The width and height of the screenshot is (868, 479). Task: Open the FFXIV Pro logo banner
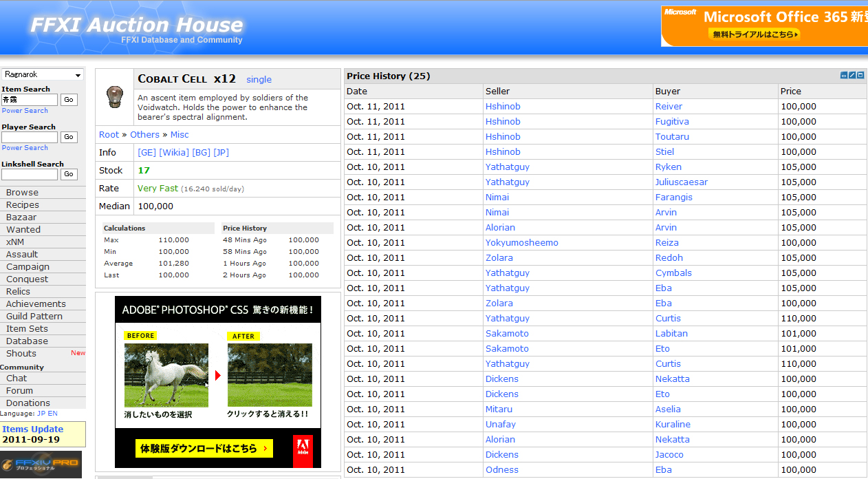coord(41,465)
